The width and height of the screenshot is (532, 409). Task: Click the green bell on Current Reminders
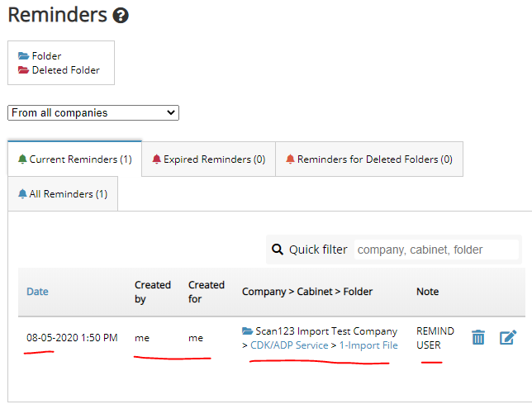(x=22, y=159)
